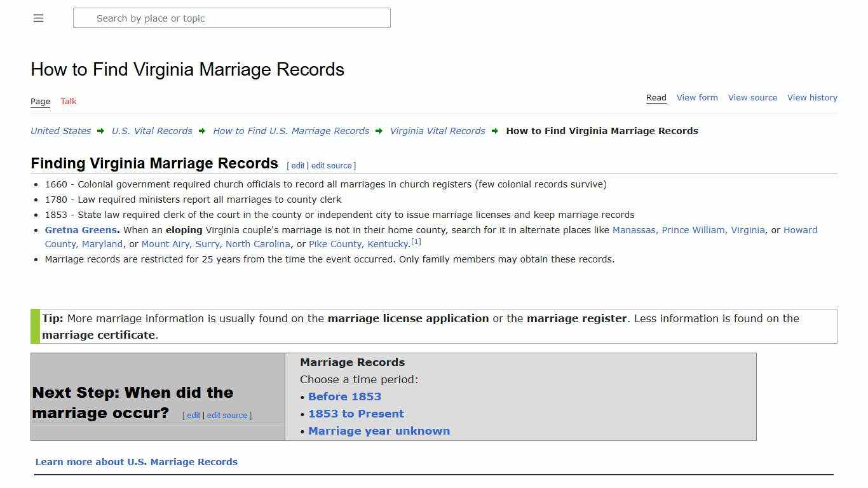Select the Read view
The image size is (868, 488).
click(x=656, y=97)
